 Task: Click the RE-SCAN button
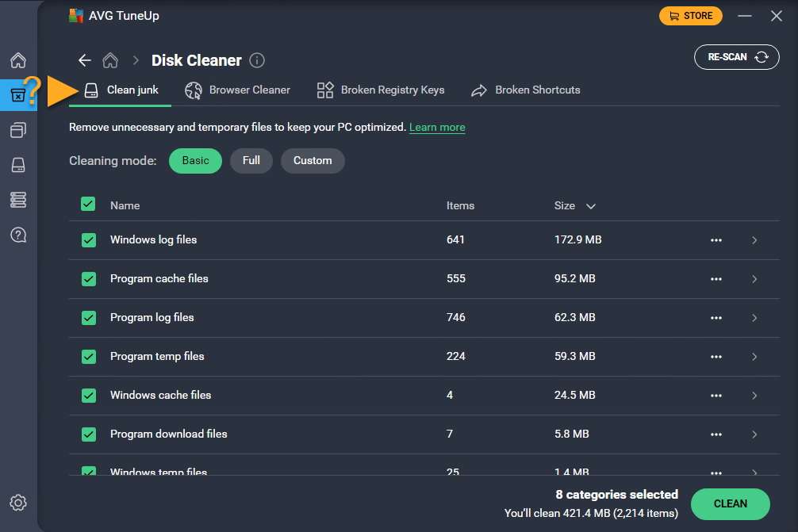click(x=736, y=58)
